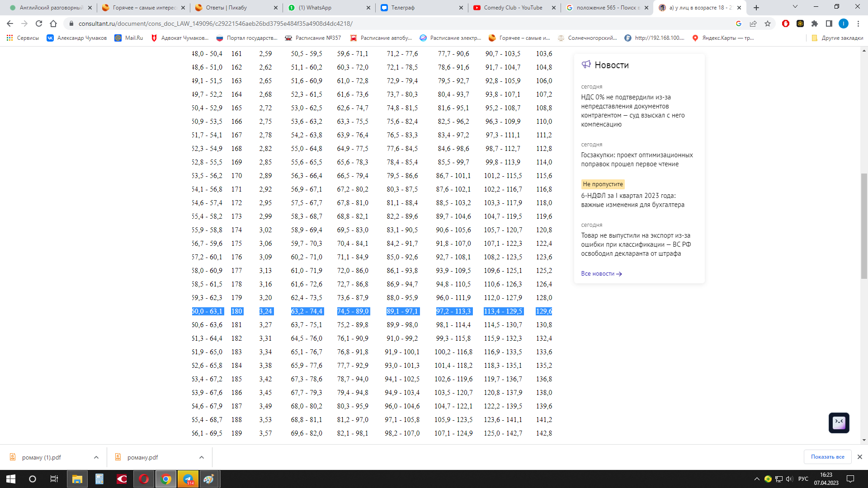This screenshot has height=488, width=868.
Task: Click the page's vertical scrollbar thumb
Action: pyautogui.click(x=864, y=226)
